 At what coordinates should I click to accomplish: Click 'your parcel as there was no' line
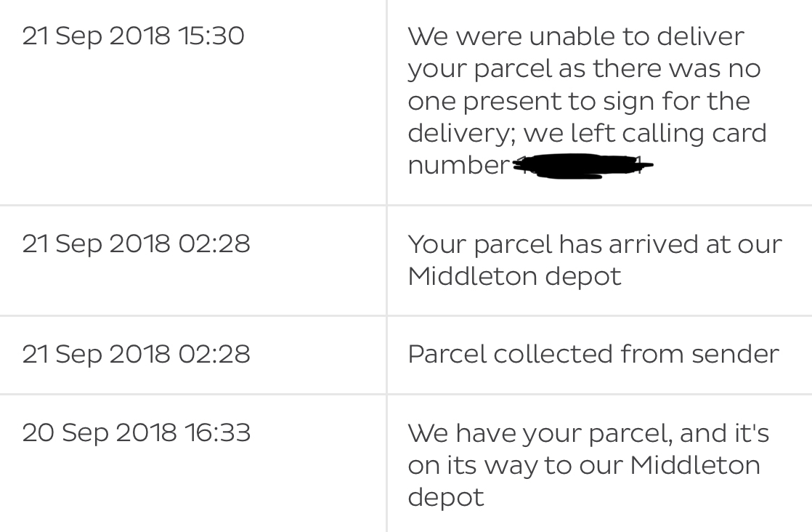coord(584,69)
